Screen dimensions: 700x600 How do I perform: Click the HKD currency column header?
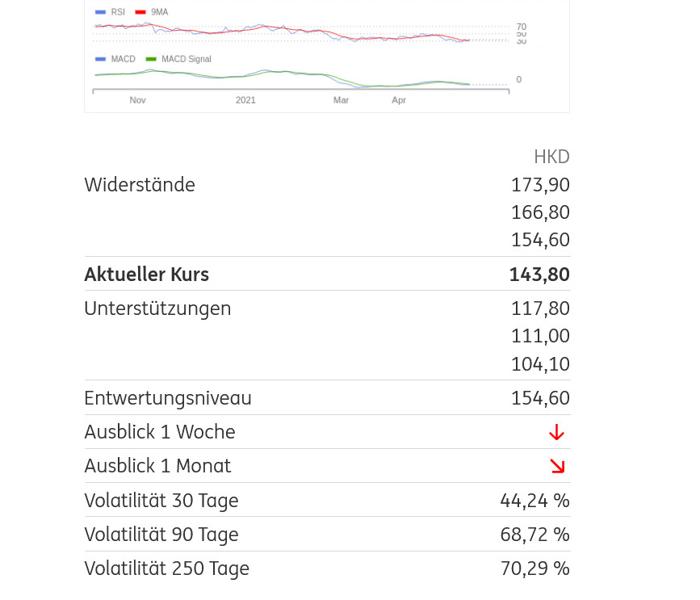coord(551,157)
